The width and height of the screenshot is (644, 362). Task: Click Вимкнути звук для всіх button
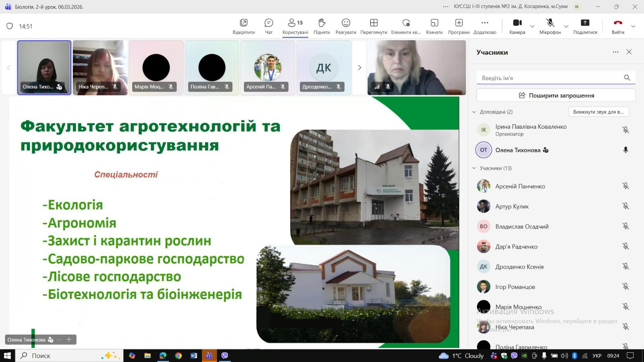[599, 112]
